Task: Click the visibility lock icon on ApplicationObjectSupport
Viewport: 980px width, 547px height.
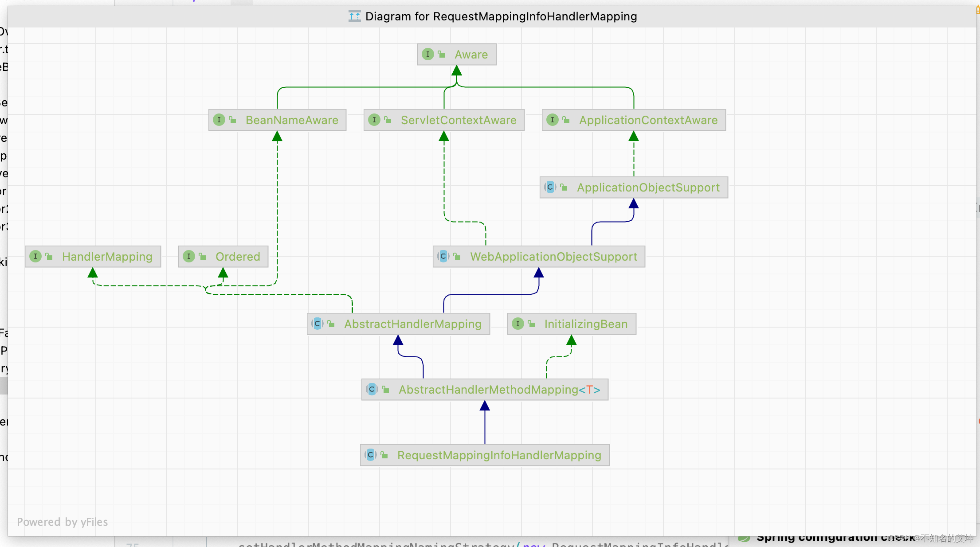Action: [564, 188]
